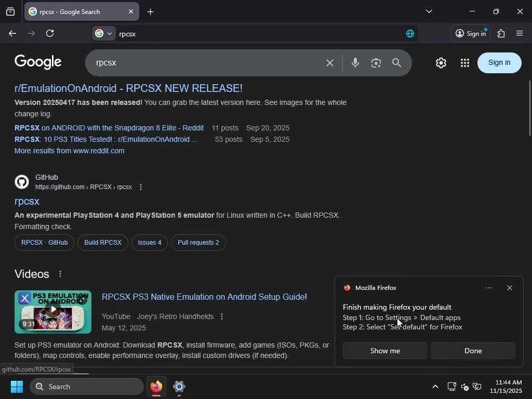Open taskbar clock showing 11:44 AM
The height and width of the screenshot is (399, 532).
(506, 387)
